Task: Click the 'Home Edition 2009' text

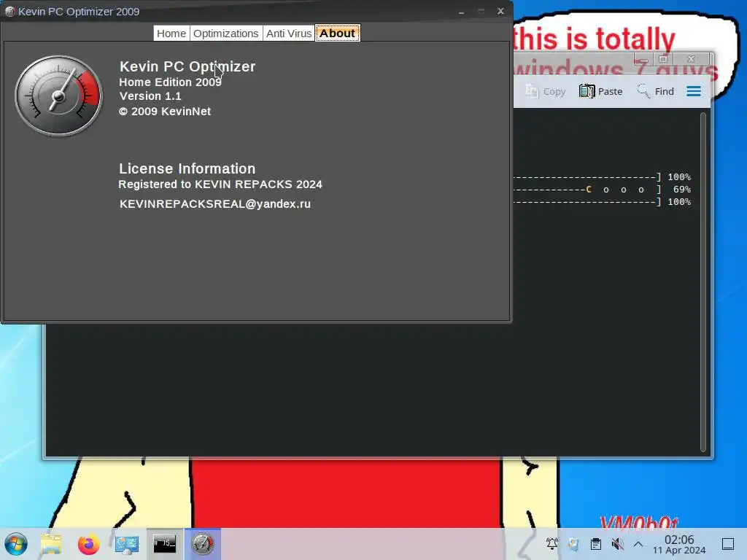Action: [x=170, y=82]
